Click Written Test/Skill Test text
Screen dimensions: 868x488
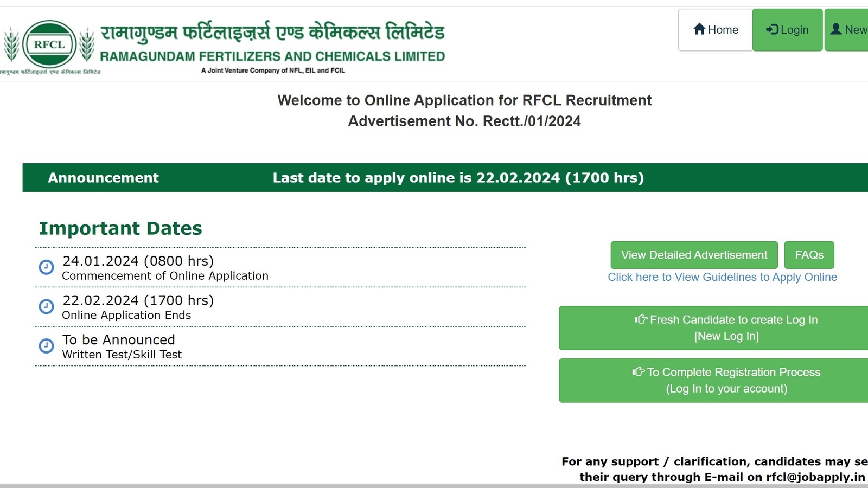(122, 355)
